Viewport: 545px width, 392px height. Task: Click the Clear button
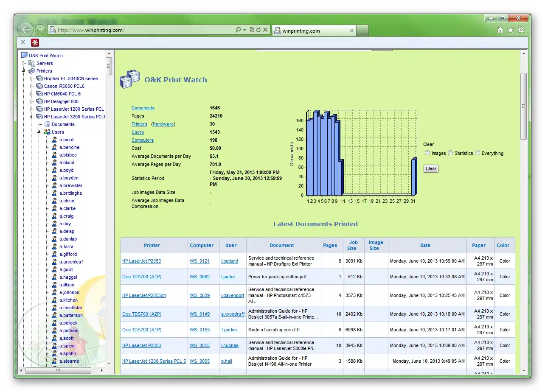(431, 168)
